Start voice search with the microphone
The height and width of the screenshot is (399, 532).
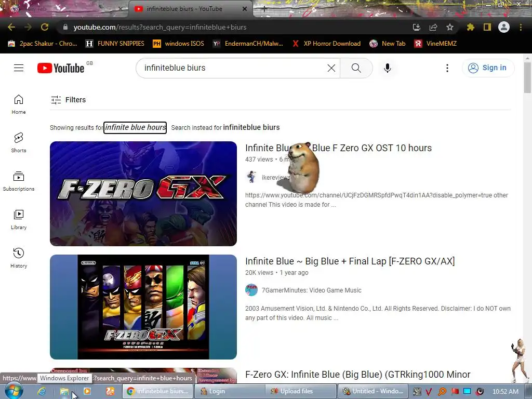(x=388, y=68)
